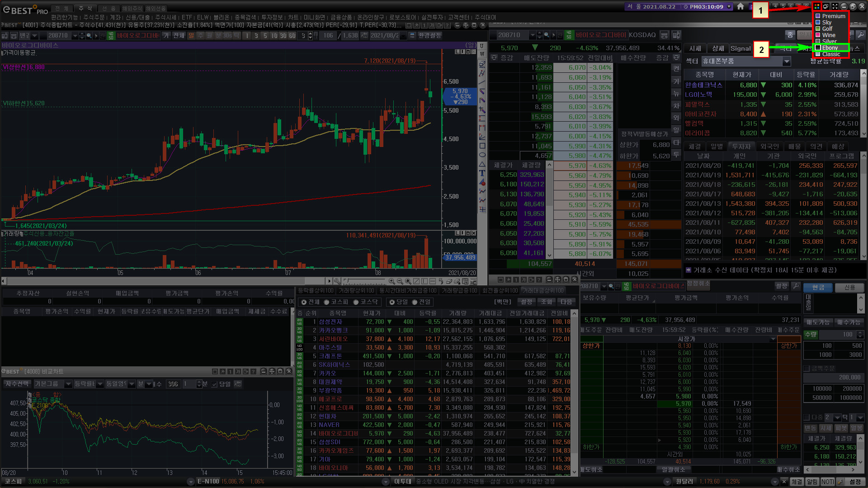Click the W button beside chart
Viewport: 868px width, 488px height.
click(482, 54)
